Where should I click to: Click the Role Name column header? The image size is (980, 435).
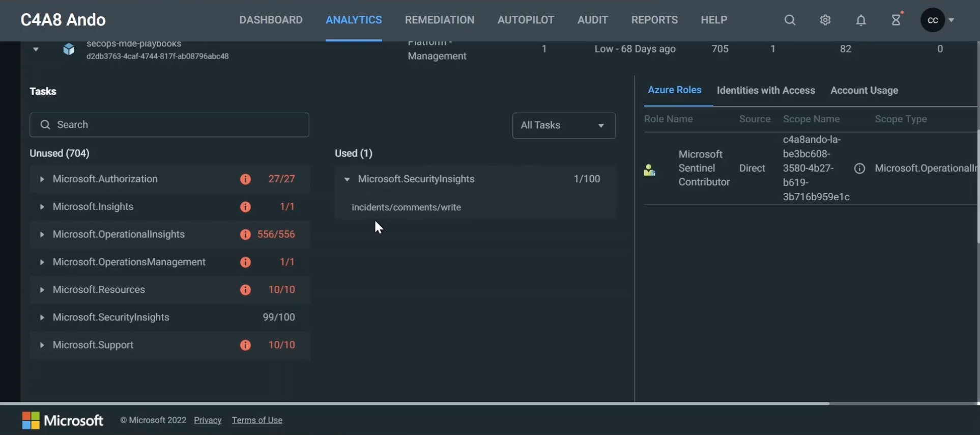(669, 119)
